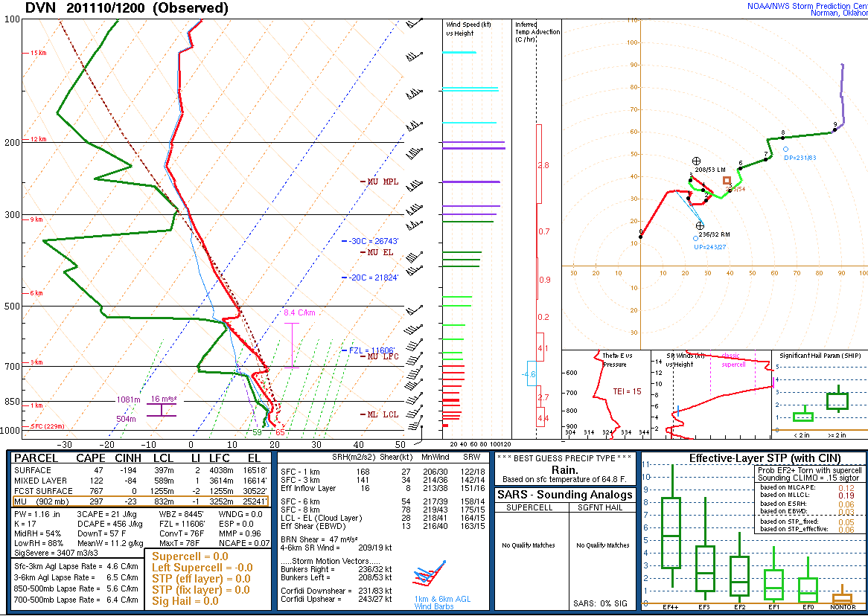
Task: Click the 'Significant Hail Param (SHIP)' title
Action: pos(820,356)
